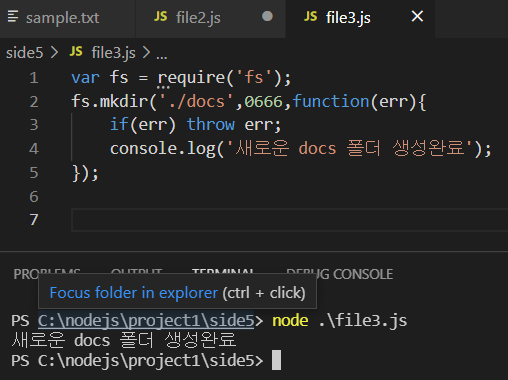Click the word 'require' in line 1

tap(191, 78)
